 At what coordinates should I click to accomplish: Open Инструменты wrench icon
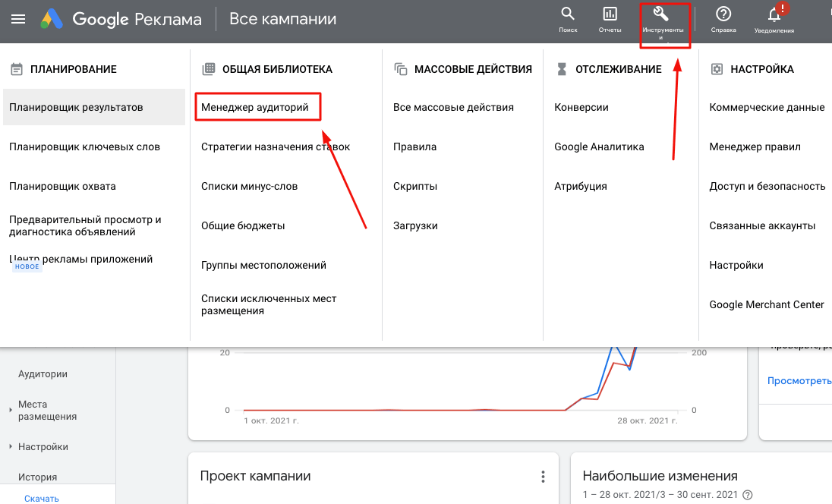click(660, 13)
